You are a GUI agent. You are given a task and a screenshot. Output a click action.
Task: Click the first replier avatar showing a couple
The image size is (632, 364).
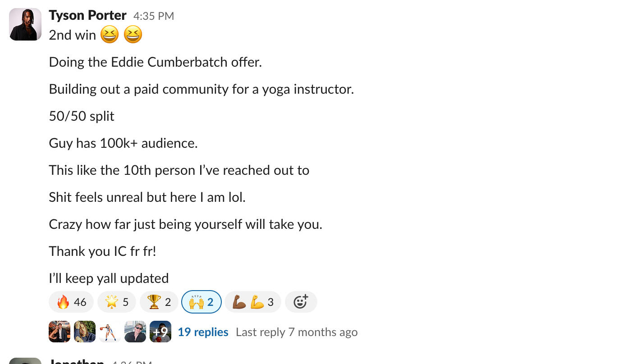point(60,332)
